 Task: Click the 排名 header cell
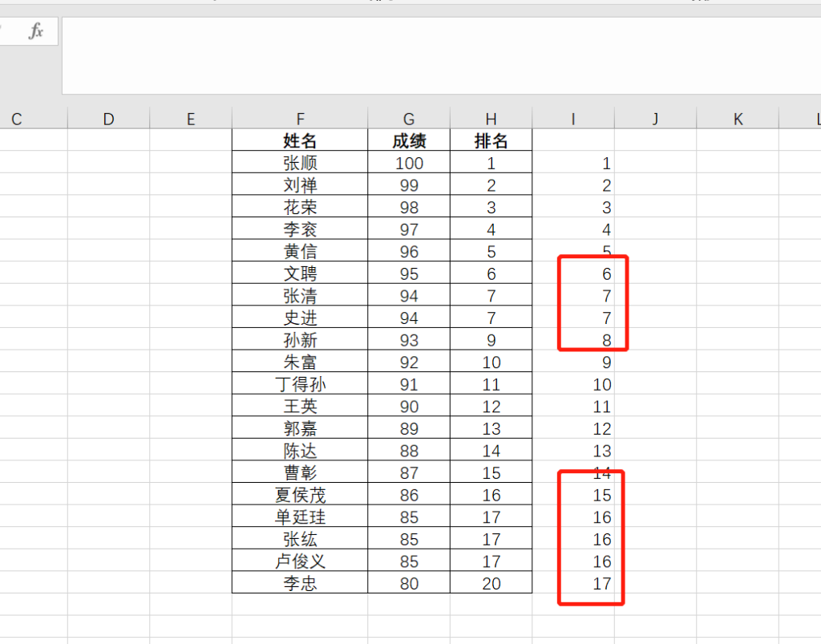491,141
